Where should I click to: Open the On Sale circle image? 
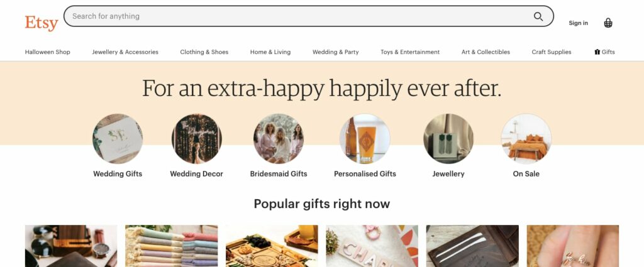(x=526, y=139)
